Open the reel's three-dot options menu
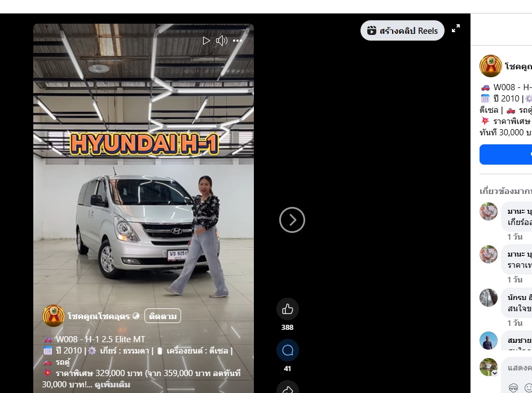Screen dimensions: 532x393 click(238, 41)
